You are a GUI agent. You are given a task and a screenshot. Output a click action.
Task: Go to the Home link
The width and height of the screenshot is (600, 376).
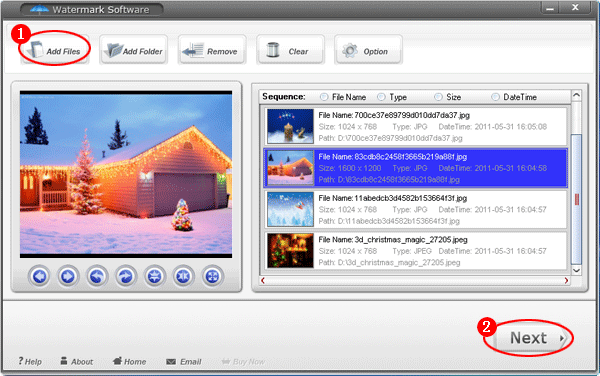coord(130,361)
